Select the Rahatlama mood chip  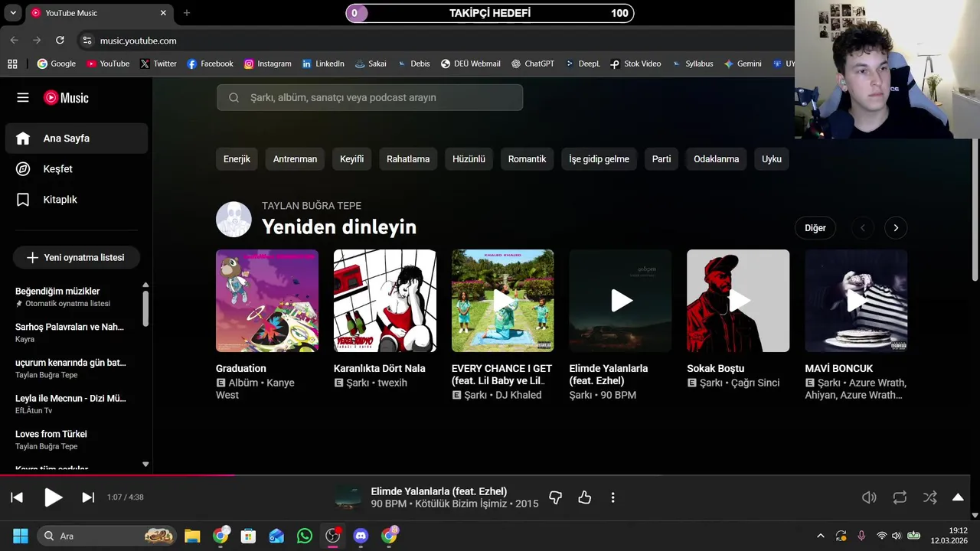pyautogui.click(x=408, y=159)
